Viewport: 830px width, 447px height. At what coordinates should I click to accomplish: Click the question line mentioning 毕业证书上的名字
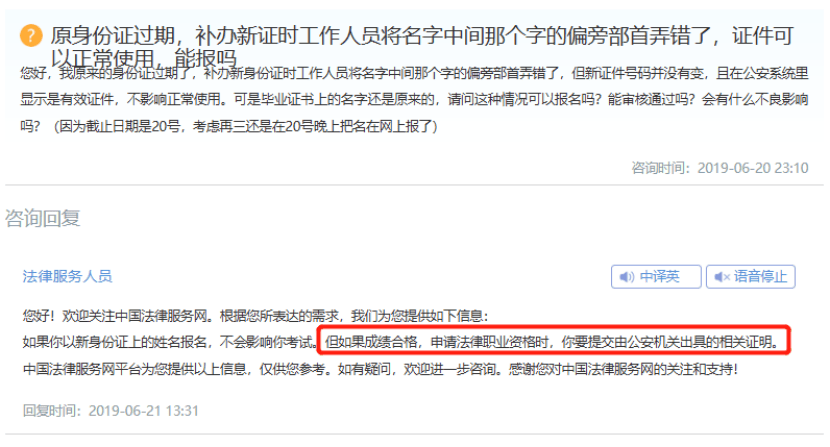(414, 99)
